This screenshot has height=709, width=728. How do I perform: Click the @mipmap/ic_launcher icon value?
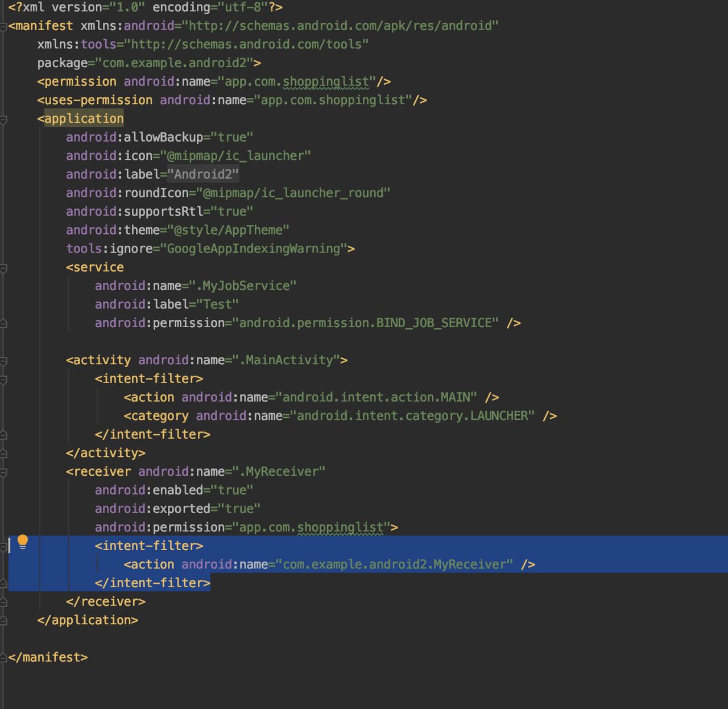tap(235, 156)
